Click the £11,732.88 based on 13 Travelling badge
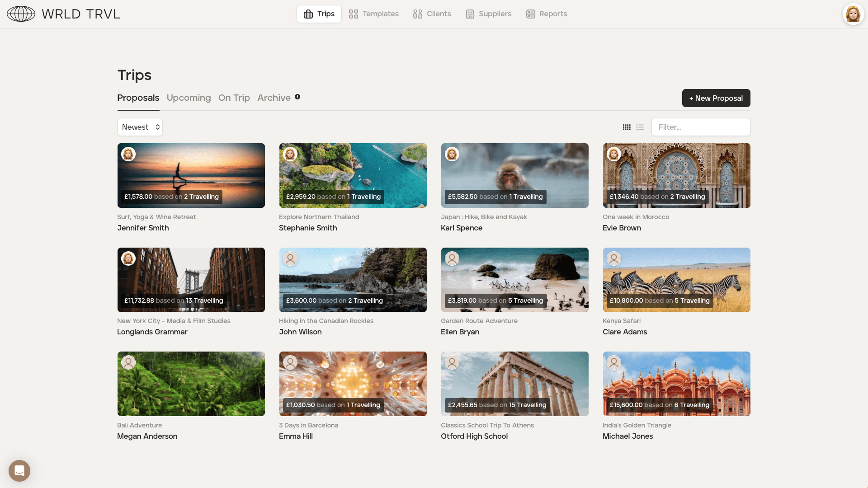Viewport: 868px width, 488px height. (174, 301)
